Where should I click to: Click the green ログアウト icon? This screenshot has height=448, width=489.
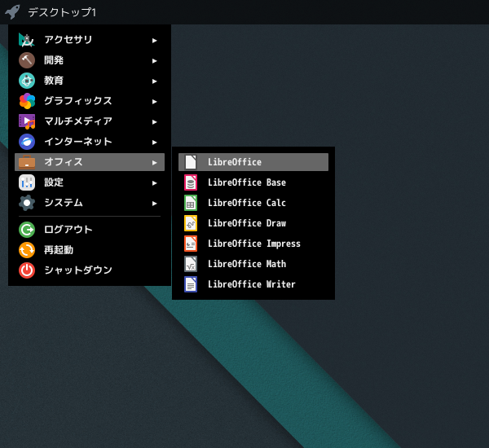27,230
